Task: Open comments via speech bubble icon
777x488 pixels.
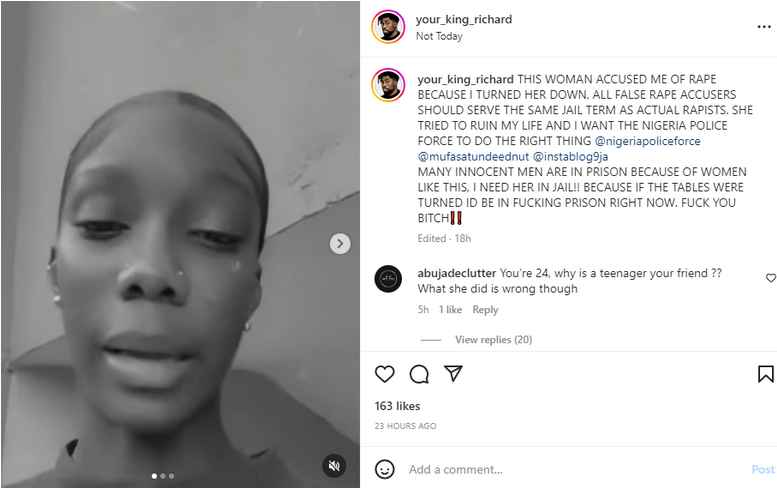Action: 419,374
